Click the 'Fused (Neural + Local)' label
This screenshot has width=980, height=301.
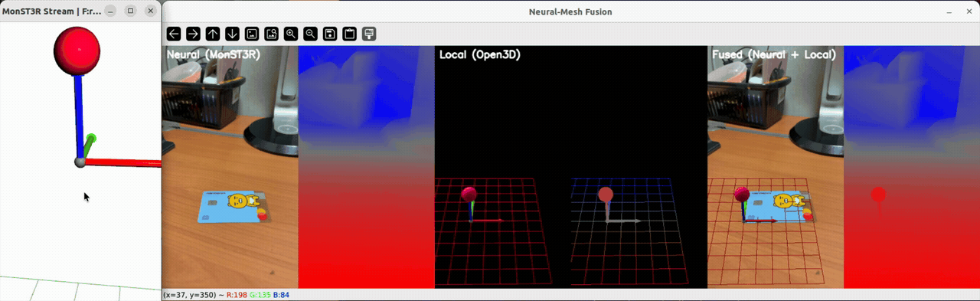773,55
